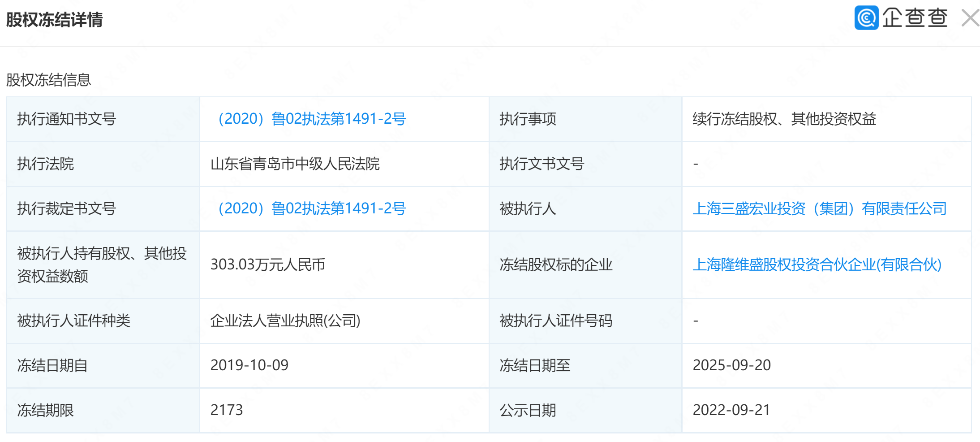This screenshot has height=442, width=980.
Task: Click the 山东省青岛市中级人民法院 cell
Action: click(x=295, y=164)
